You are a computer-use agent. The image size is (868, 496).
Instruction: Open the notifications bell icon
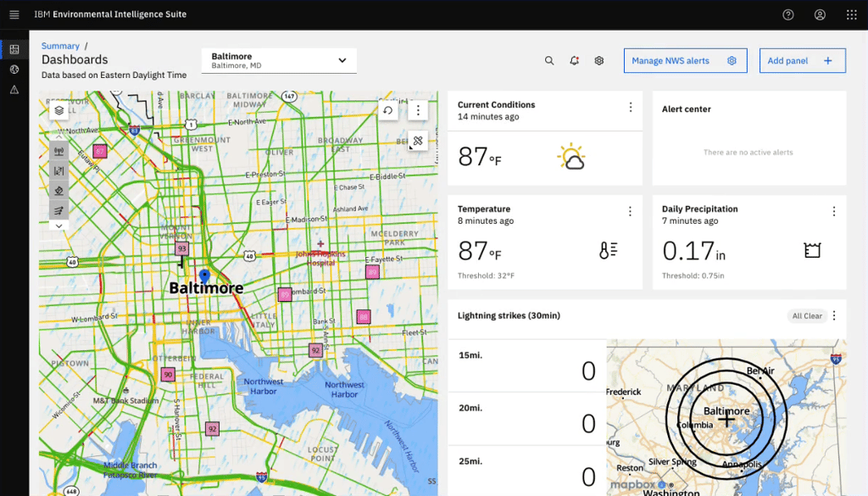click(574, 60)
